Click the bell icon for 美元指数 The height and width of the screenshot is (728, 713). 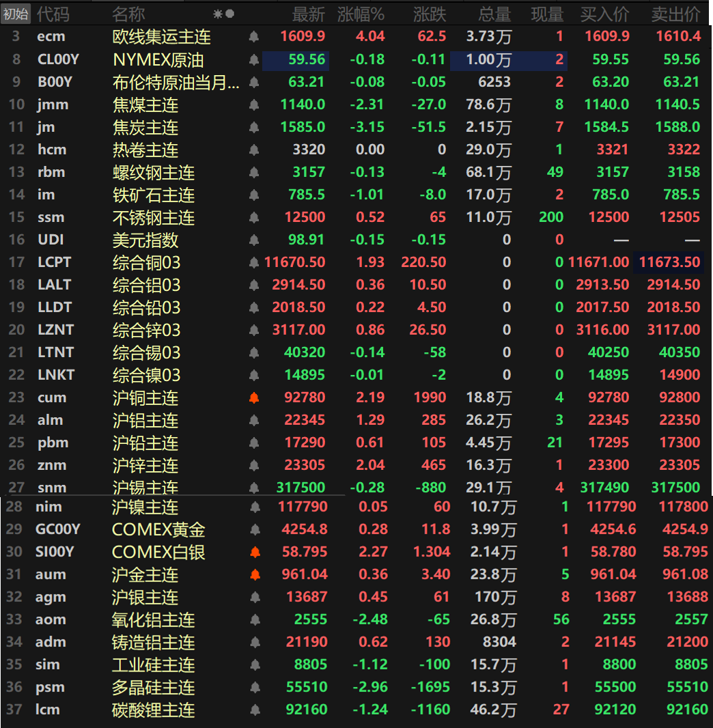pyautogui.click(x=254, y=240)
